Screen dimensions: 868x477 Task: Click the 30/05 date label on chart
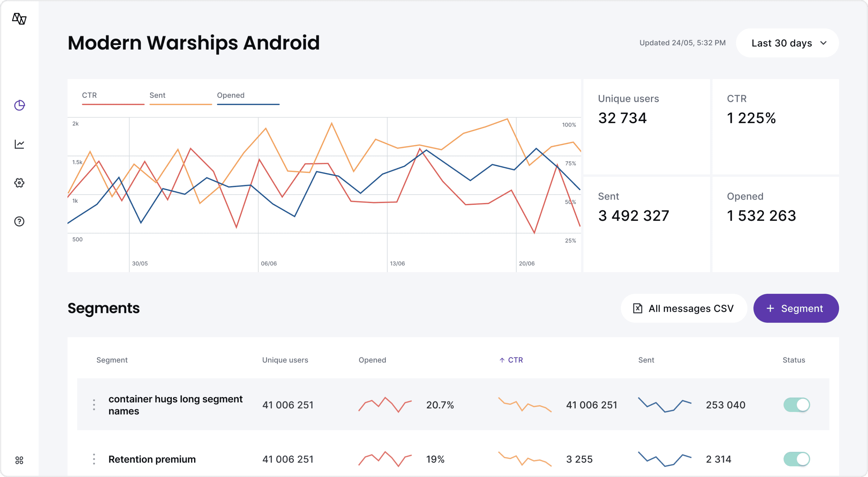pos(140,264)
